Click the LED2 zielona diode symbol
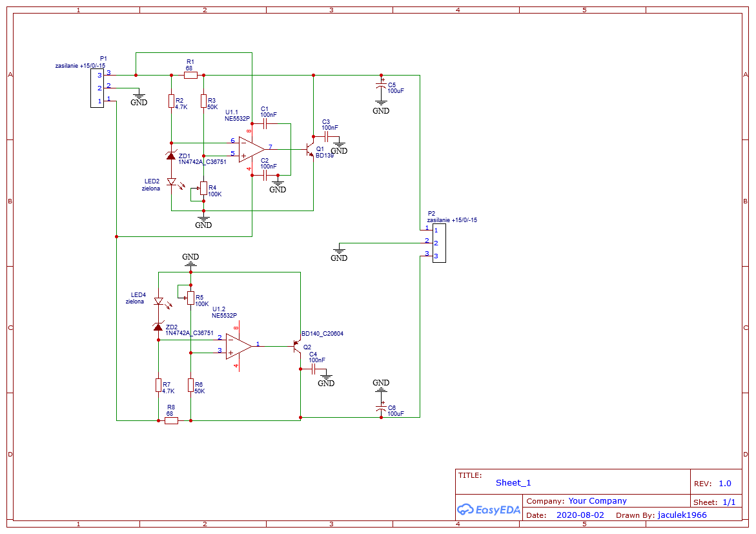The image size is (756, 534). coord(171,183)
